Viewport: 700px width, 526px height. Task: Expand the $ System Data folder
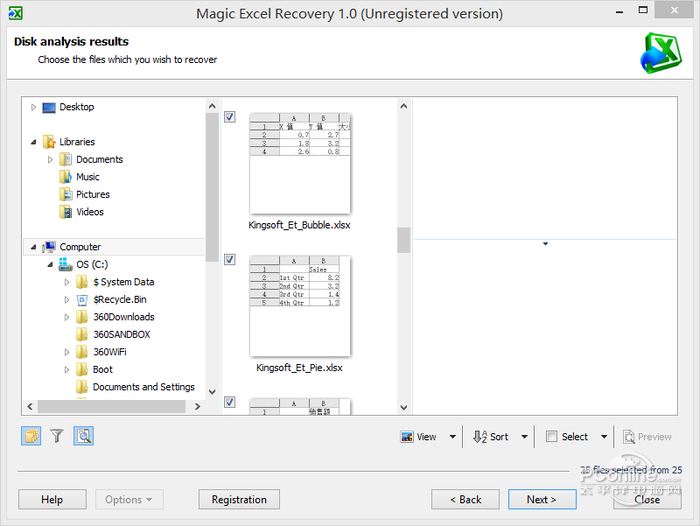point(67,282)
